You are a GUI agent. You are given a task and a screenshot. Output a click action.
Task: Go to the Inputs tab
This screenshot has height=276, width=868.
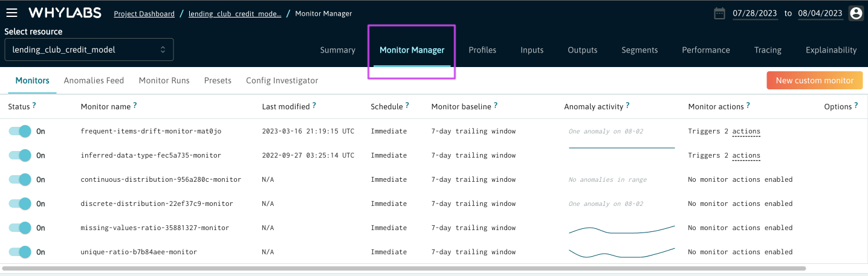tap(532, 50)
